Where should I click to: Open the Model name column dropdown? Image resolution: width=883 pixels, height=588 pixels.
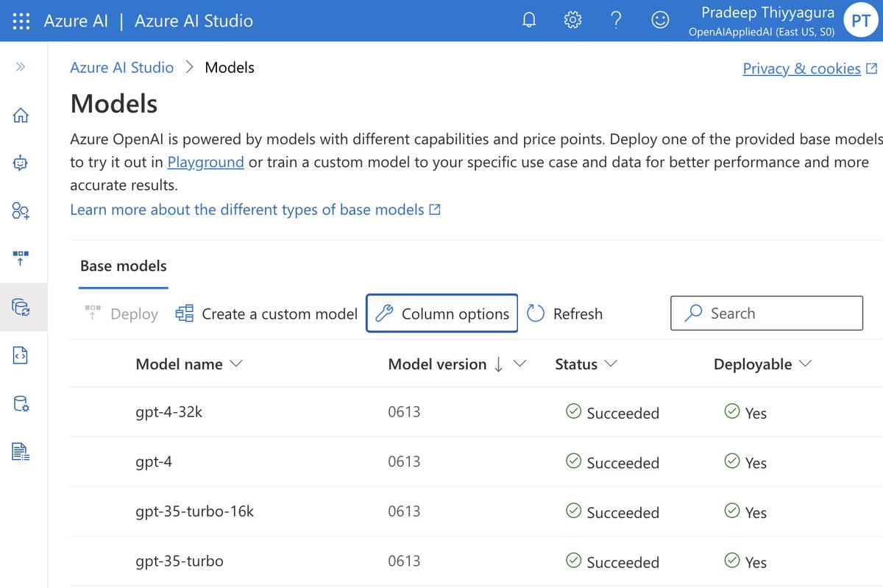point(236,364)
